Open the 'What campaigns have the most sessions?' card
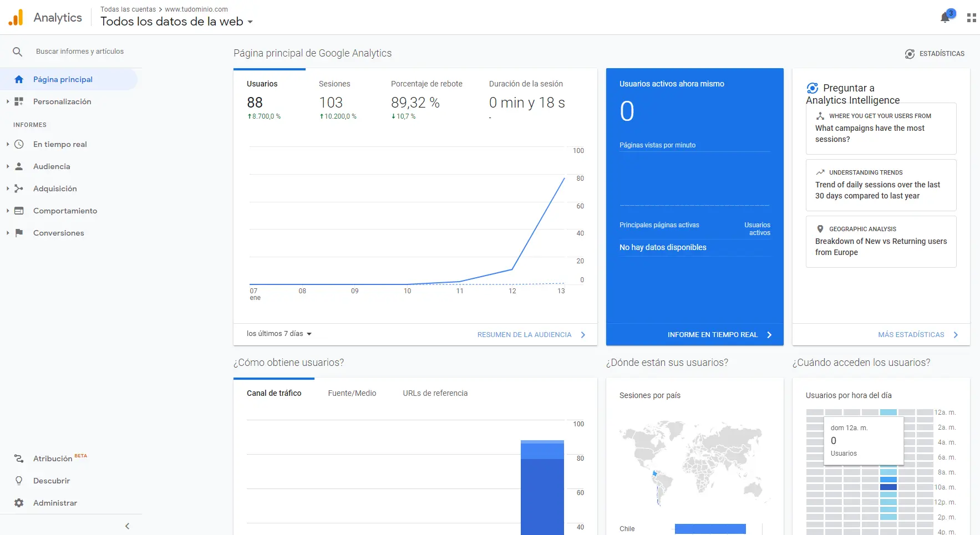This screenshot has width=980, height=535. click(x=881, y=129)
